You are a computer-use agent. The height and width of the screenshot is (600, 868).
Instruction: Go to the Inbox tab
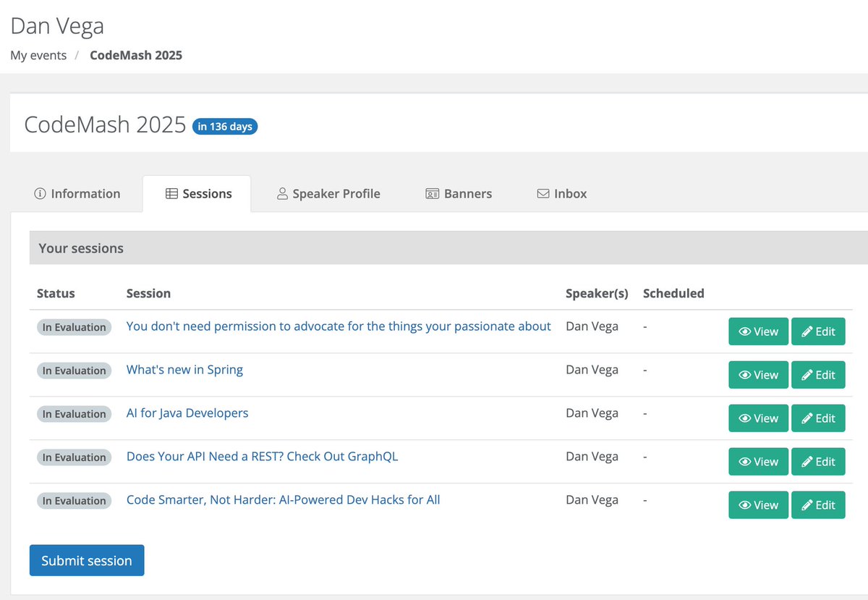coord(561,193)
